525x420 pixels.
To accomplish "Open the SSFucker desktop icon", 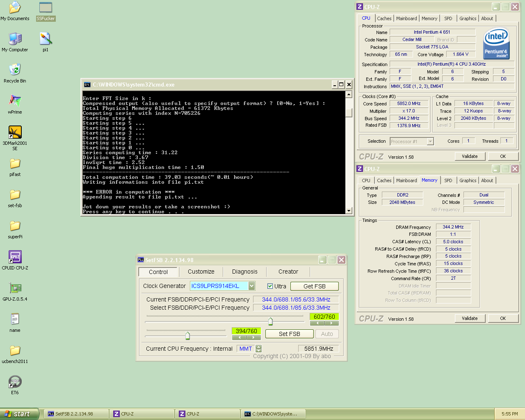I will pyautogui.click(x=46, y=11).
